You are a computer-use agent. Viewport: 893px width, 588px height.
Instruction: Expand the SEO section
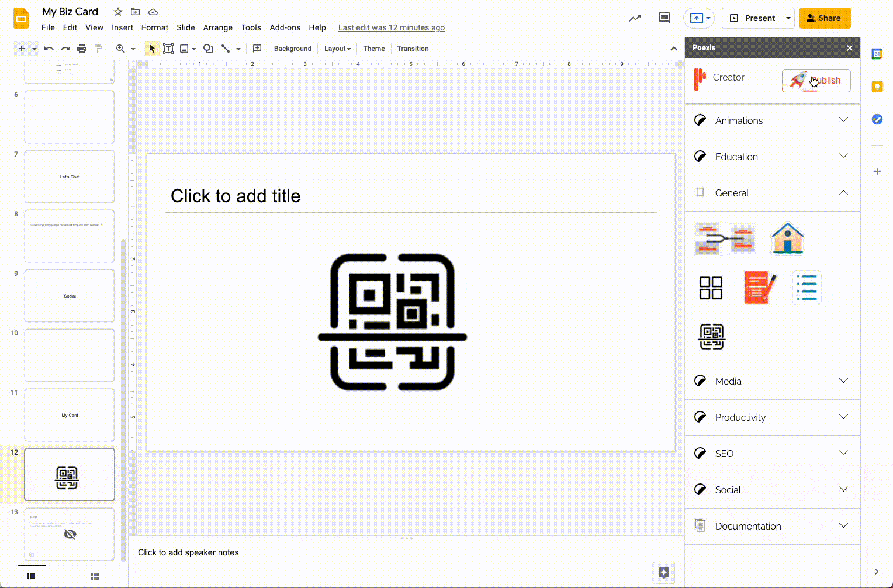(772, 454)
